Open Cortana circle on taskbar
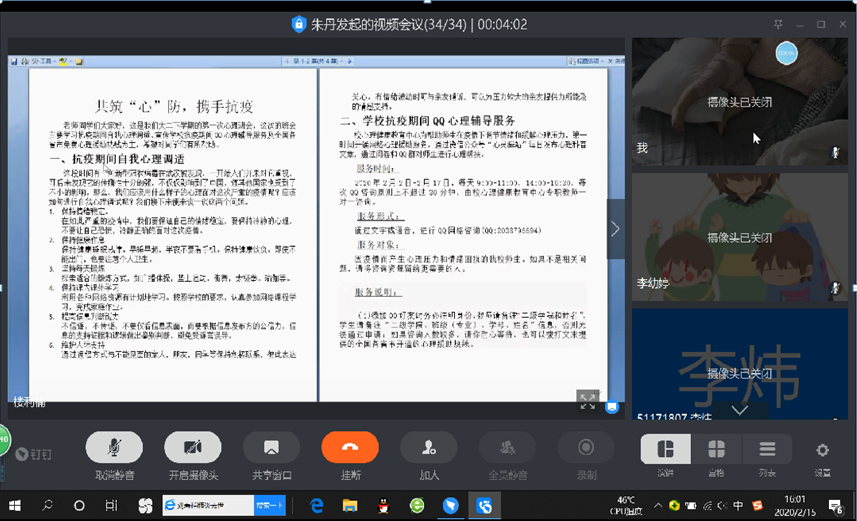Viewport: 857px width, 521px height. point(79,506)
